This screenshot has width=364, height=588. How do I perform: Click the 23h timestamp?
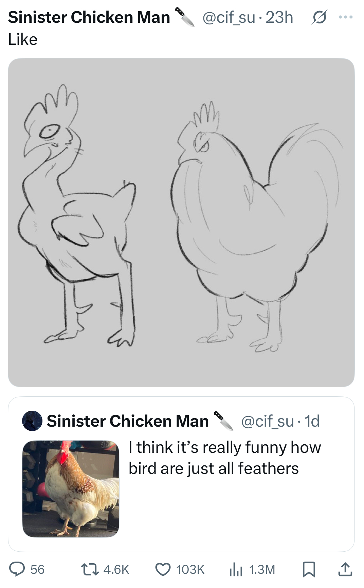click(279, 17)
